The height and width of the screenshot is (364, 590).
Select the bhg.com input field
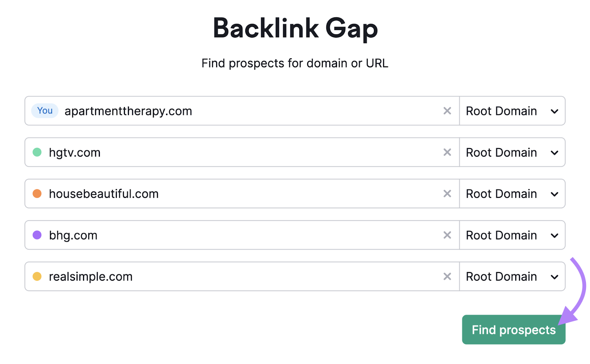pos(221,235)
